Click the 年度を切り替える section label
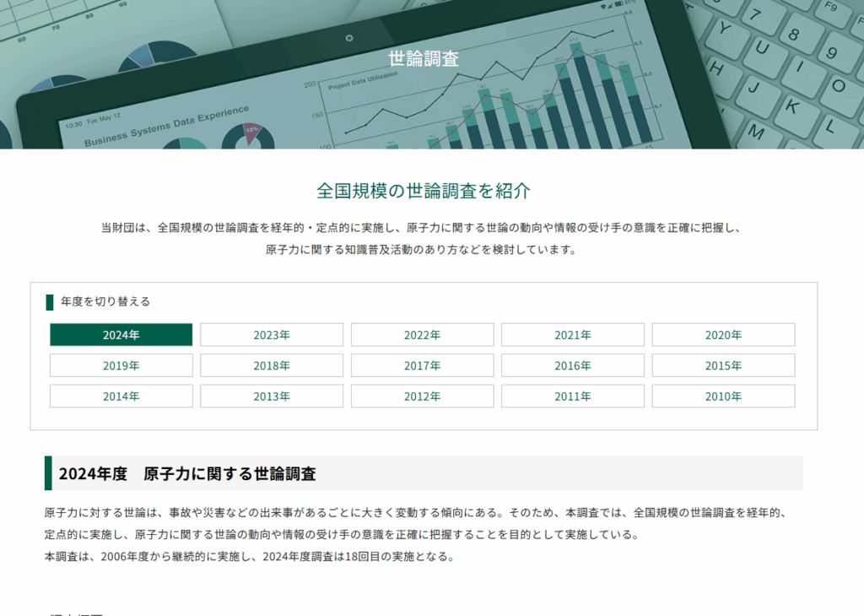Screen dimensions: 864x616 click(105, 301)
